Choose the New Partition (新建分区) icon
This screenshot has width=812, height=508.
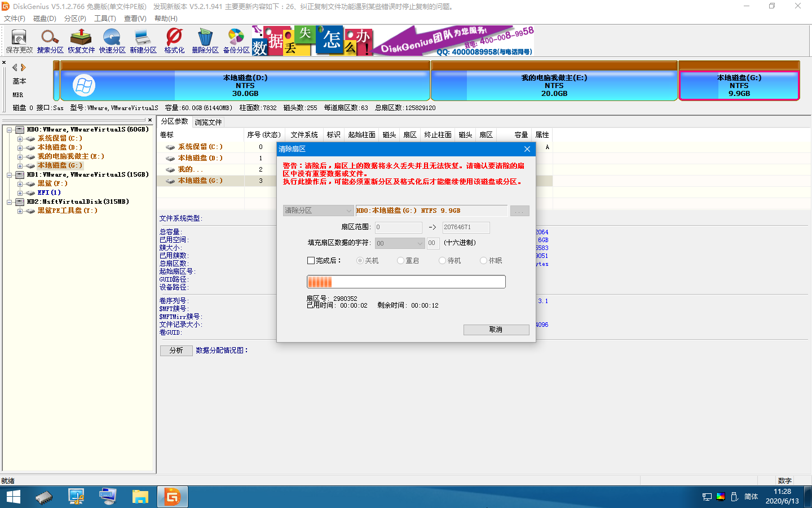(143, 41)
